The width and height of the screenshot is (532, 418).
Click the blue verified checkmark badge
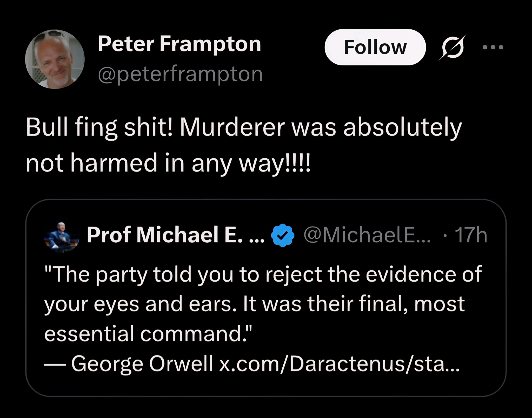[283, 235]
